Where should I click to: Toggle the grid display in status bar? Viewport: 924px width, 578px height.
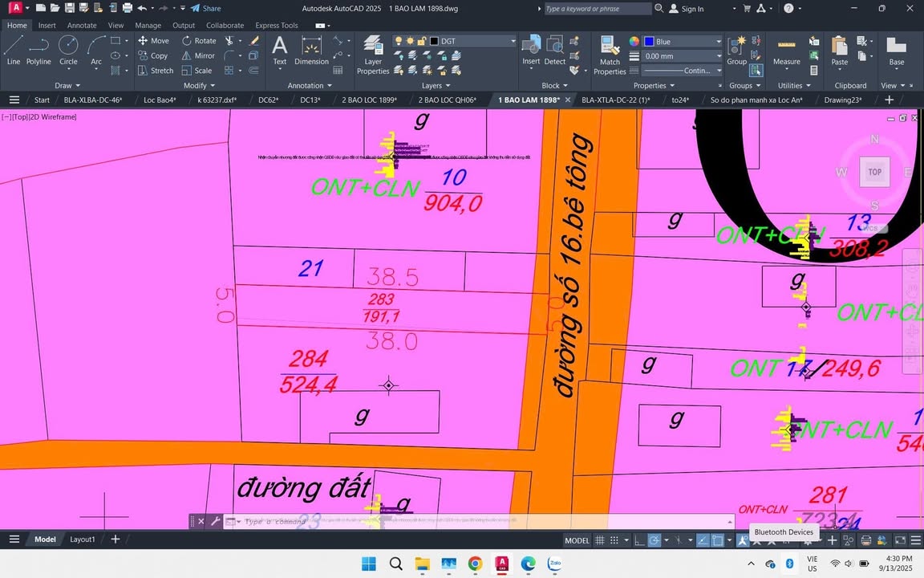pos(599,540)
